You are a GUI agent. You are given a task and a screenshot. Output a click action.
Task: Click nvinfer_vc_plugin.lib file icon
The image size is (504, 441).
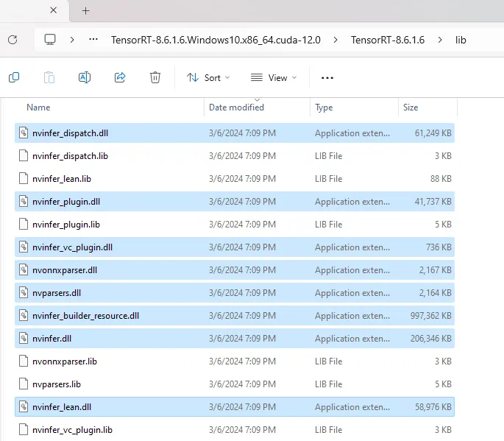24,430
